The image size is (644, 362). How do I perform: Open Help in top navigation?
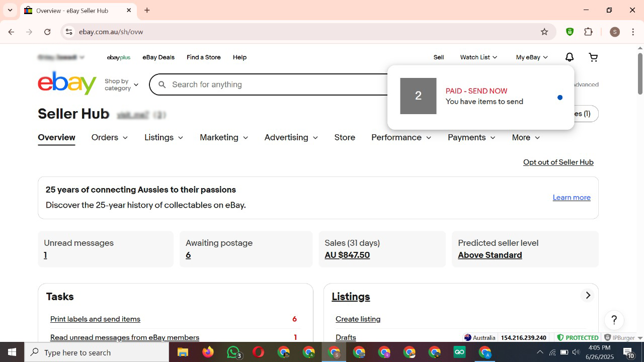[x=239, y=57]
